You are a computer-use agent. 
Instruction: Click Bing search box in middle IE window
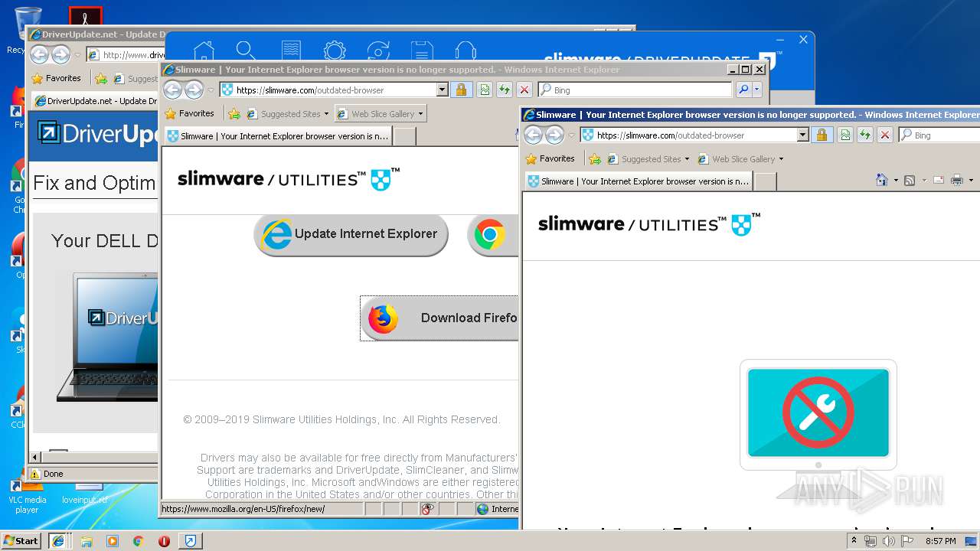click(635, 90)
